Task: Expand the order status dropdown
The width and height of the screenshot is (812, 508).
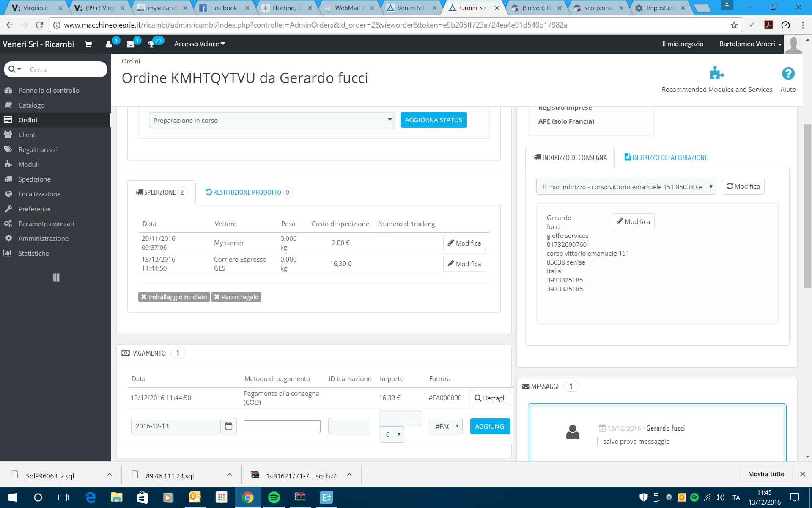Action: 272,120
